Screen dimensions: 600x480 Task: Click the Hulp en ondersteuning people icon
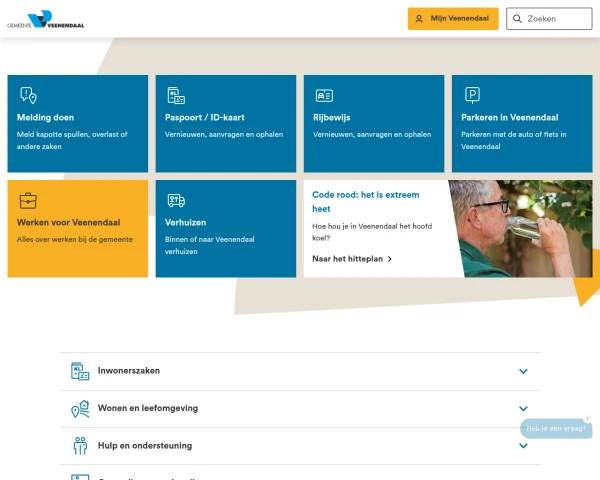pos(80,446)
